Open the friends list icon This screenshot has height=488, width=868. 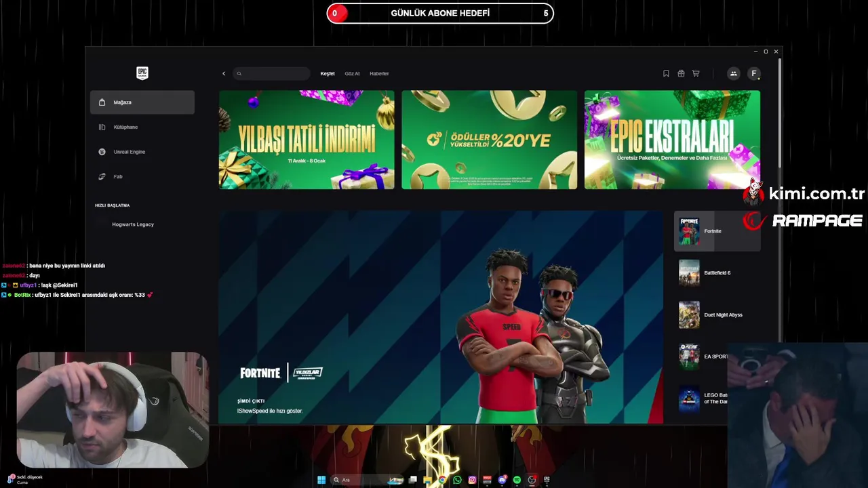pos(733,73)
